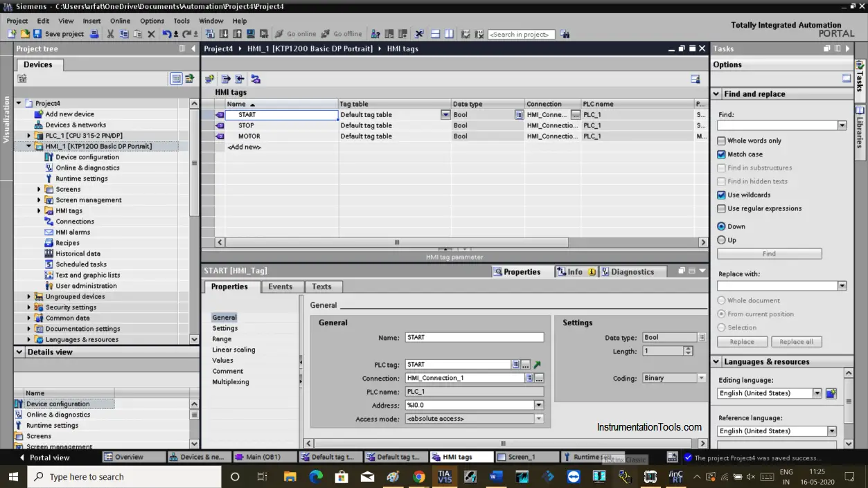Click the Open project toolbar icon

[x=25, y=34]
